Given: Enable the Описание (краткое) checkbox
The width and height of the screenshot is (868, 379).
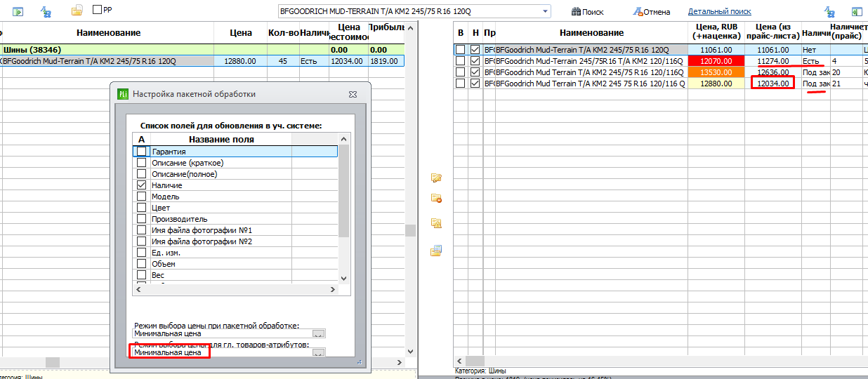Looking at the screenshot, I should (x=142, y=163).
